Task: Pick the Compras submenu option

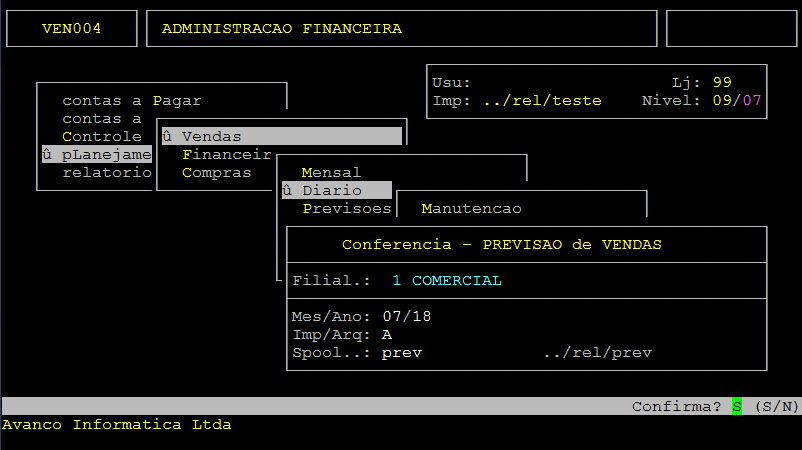Action: [x=216, y=172]
